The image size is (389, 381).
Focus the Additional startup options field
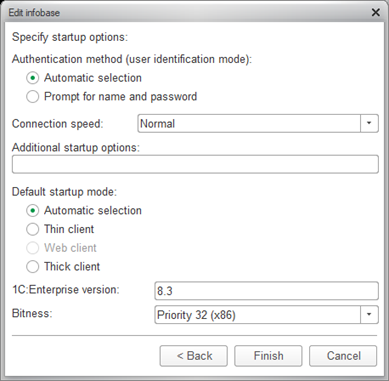195,164
